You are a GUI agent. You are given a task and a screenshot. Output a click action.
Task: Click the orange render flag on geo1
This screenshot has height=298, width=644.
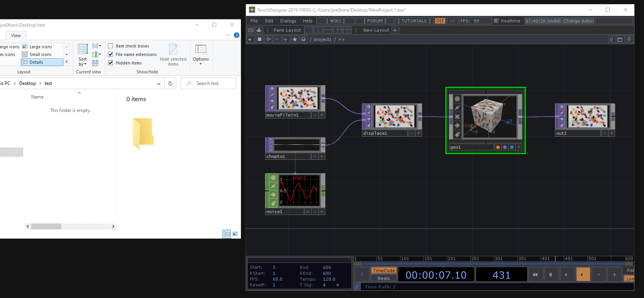tap(498, 147)
